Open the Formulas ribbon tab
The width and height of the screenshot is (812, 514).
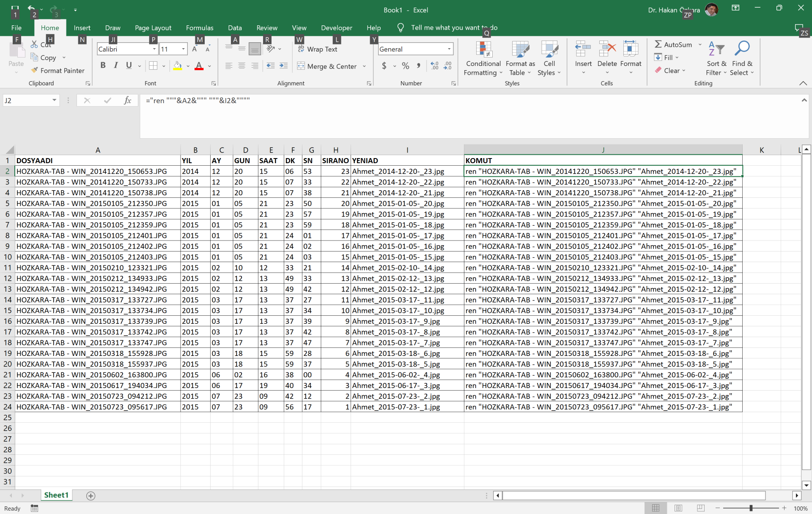199,28
